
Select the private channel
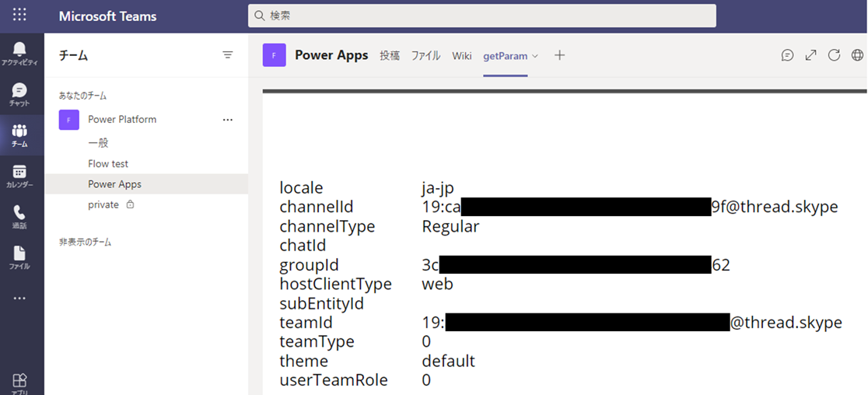(146, 204)
